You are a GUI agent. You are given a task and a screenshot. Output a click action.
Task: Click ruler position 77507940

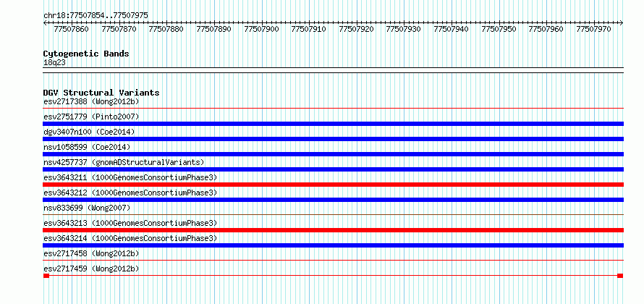pos(451,29)
